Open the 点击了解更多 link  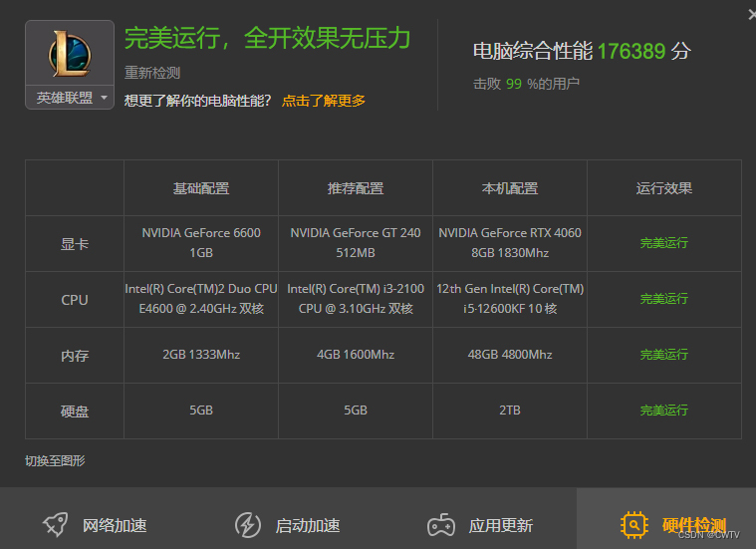coord(324,101)
